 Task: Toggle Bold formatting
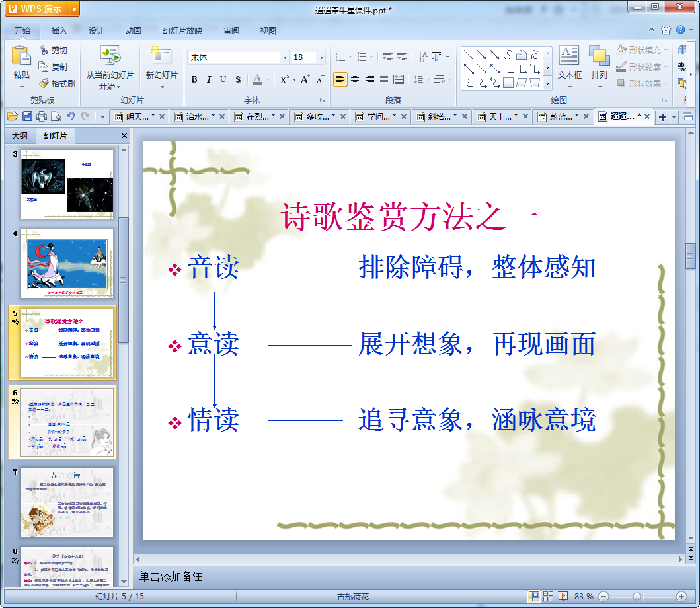tap(194, 79)
